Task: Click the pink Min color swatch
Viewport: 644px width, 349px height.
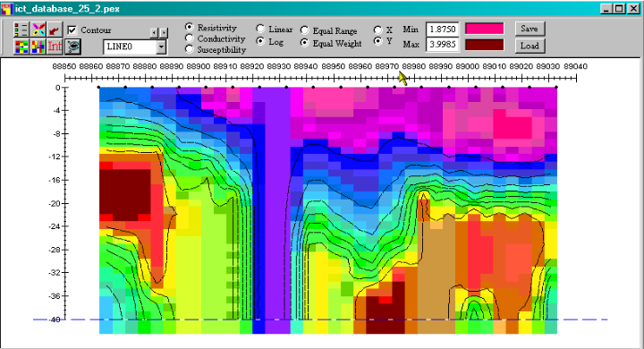Action: [x=484, y=29]
